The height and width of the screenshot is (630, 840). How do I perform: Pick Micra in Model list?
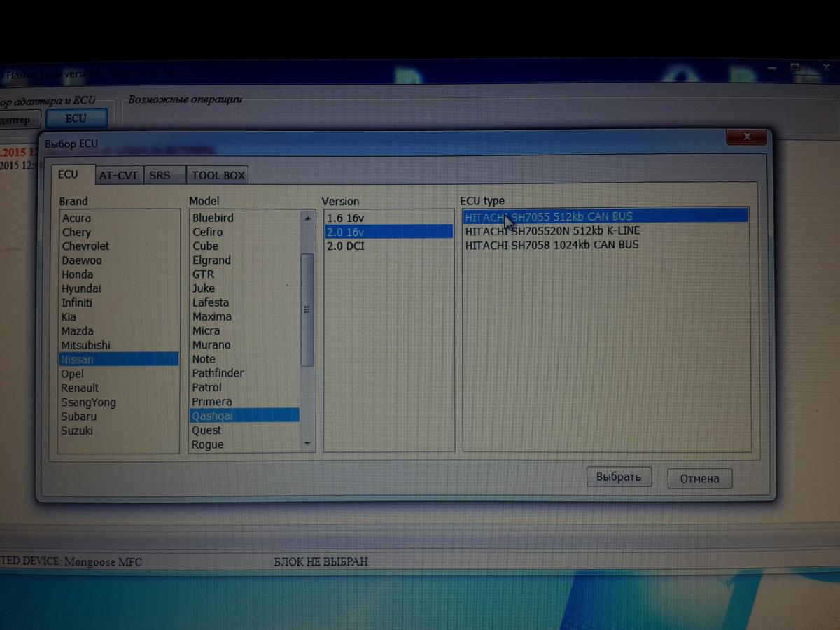click(245, 330)
